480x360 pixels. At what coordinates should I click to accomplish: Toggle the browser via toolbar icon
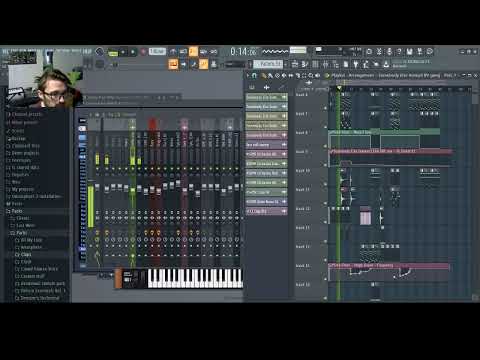tap(335, 64)
